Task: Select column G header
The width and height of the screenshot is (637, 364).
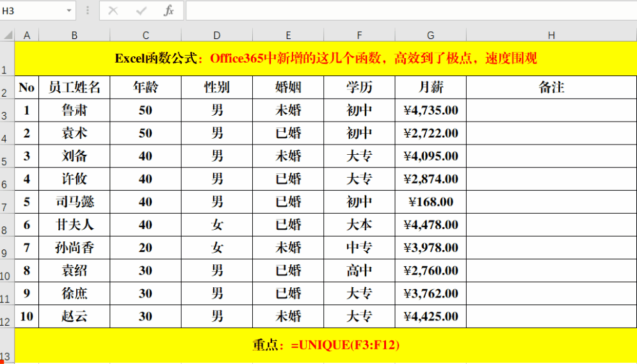Action: pos(431,35)
